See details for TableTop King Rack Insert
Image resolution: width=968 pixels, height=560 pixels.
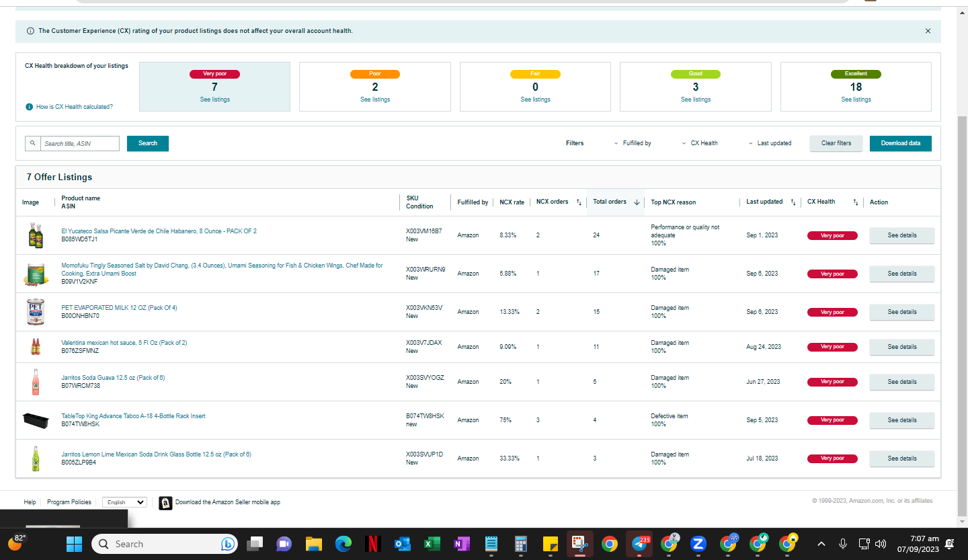tap(902, 420)
